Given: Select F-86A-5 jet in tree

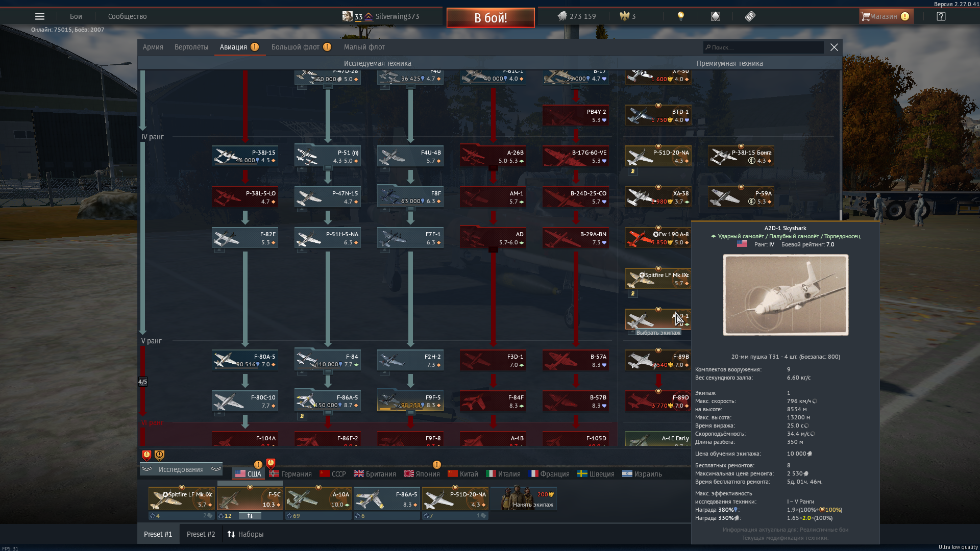Looking at the screenshot, I should click(x=328, y=401).
